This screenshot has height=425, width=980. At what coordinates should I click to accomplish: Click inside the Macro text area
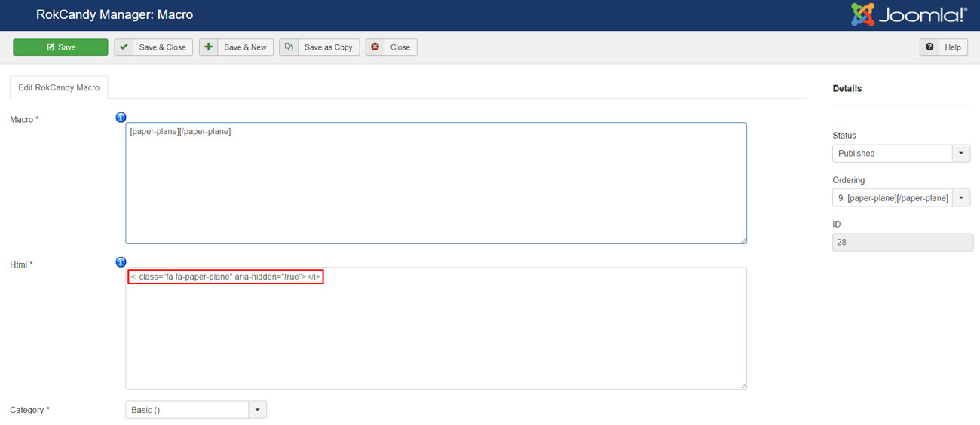[x=436, y=183]
